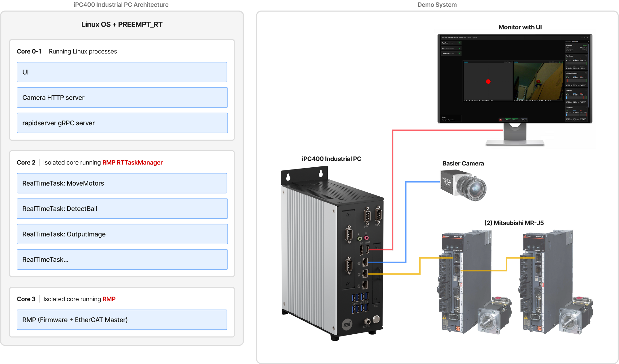Viewport: 619px width, 364px height.
Task: Expand the OutputImage metrics panel
Action: 586,108
